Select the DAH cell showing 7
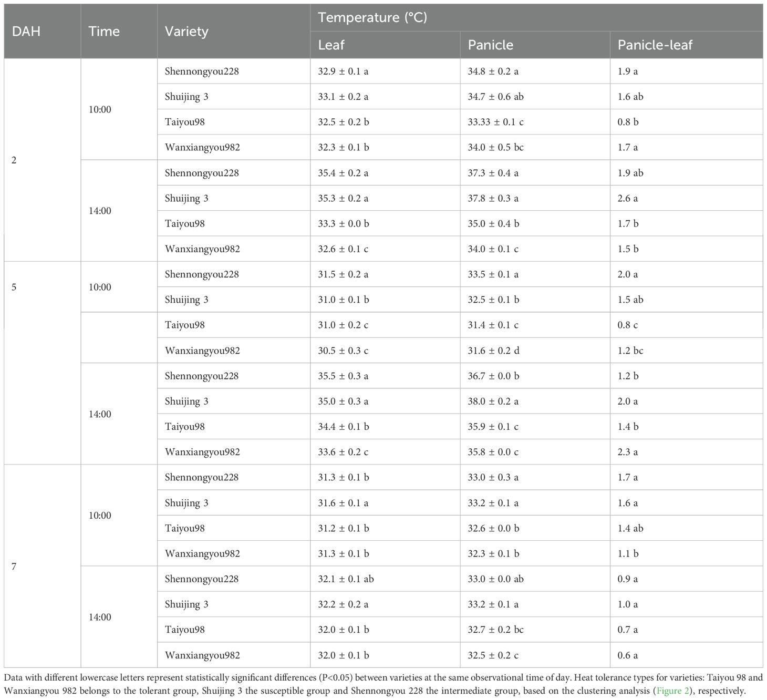 [14, 567]
